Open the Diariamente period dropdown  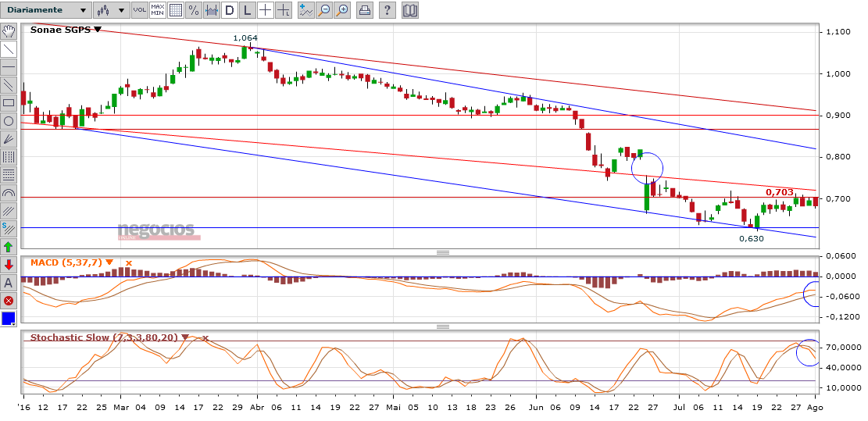(46, 10)
